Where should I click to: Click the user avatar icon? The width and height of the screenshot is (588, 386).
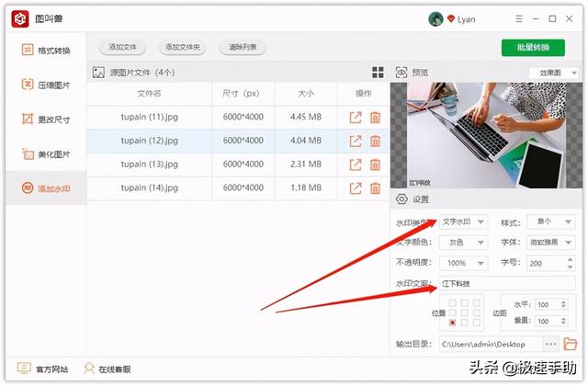pos(435,18)
